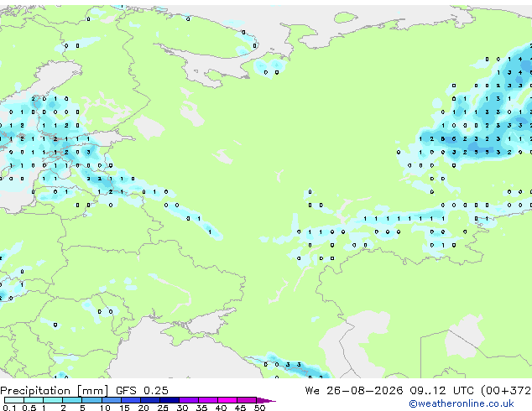Click the legend swatch between 0.5 and 1
532x411 pixels.
(34, 400)
